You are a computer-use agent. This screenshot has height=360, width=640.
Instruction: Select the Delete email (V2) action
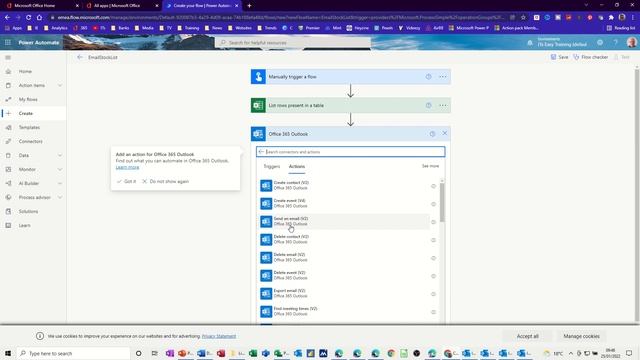pyautogui.click(x=344, y=258)
